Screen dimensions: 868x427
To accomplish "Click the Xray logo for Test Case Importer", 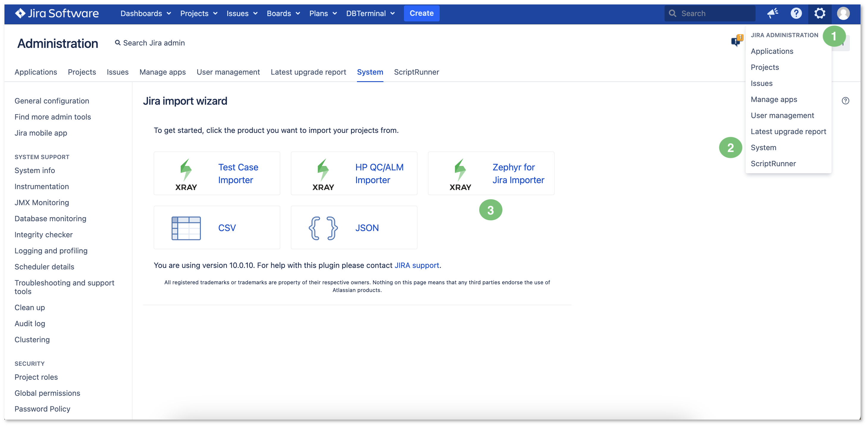I will click(186, 175).
